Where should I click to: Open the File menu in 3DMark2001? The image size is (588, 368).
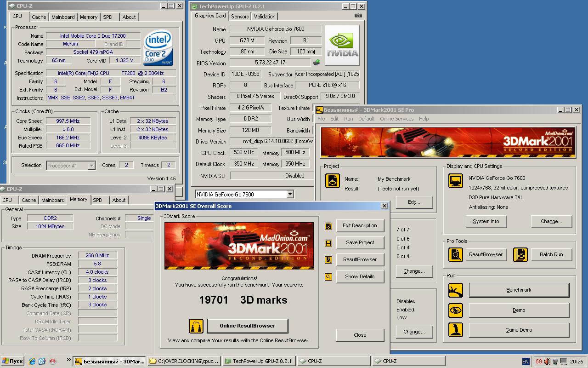(x=321, y=119)
